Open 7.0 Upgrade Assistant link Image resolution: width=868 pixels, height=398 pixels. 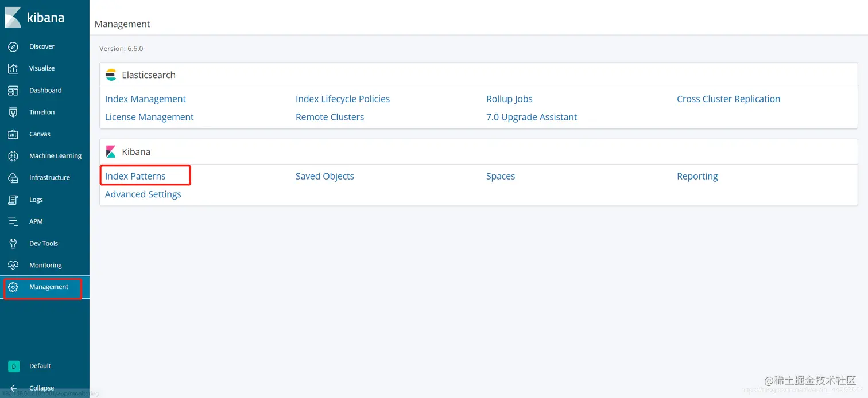click(532, 117)
